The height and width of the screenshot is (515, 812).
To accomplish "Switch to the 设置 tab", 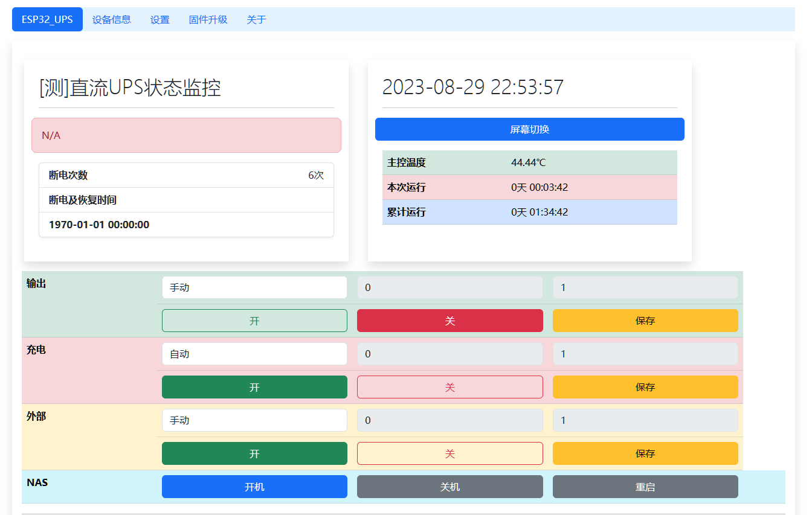I will click(159, 19).
